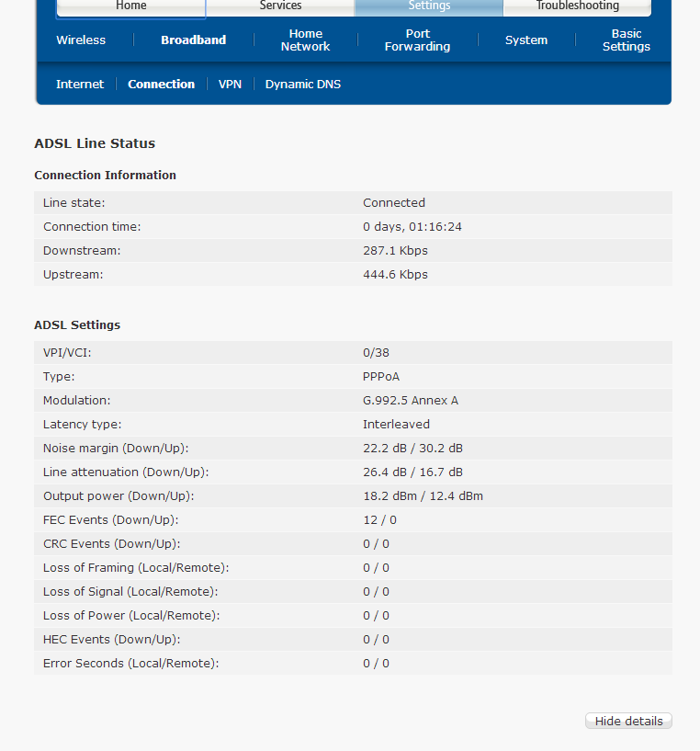Open the VPN submenu
This screenshot has width=700, height=751.
click(230, 85)
